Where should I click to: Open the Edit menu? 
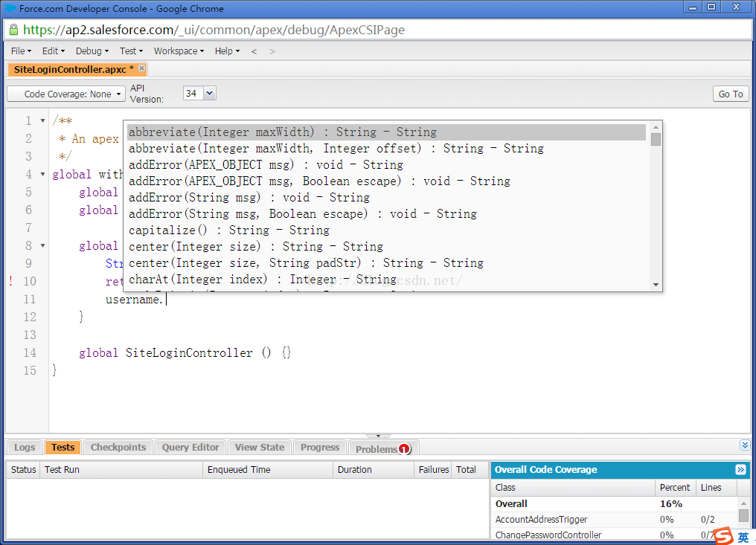click(53, 51)
